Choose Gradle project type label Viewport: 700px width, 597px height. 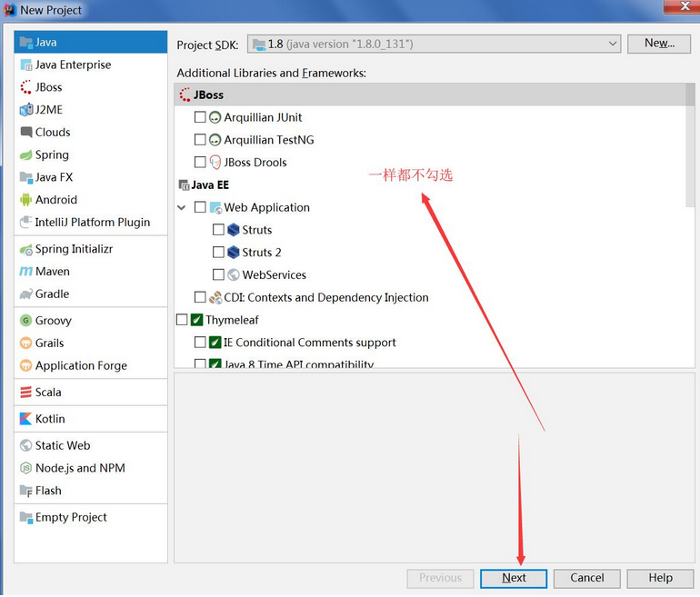pyautogui.click(x=52, y=294)
